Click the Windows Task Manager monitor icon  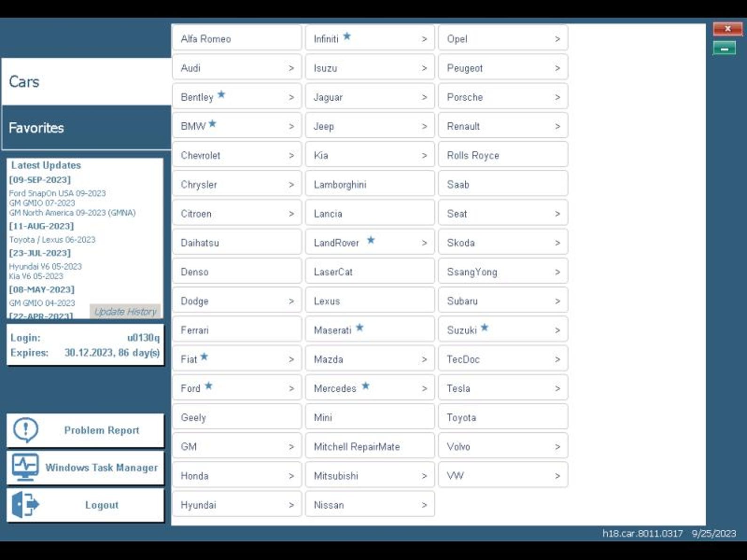[x=25, y=467]
